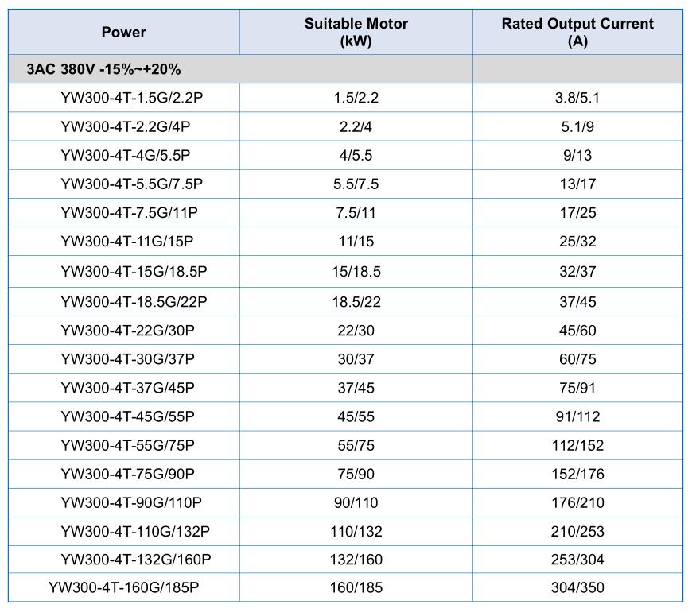The width and height of the screenshot is (696, 616).
Task: Click motor value 75/90
Action: 356,474
